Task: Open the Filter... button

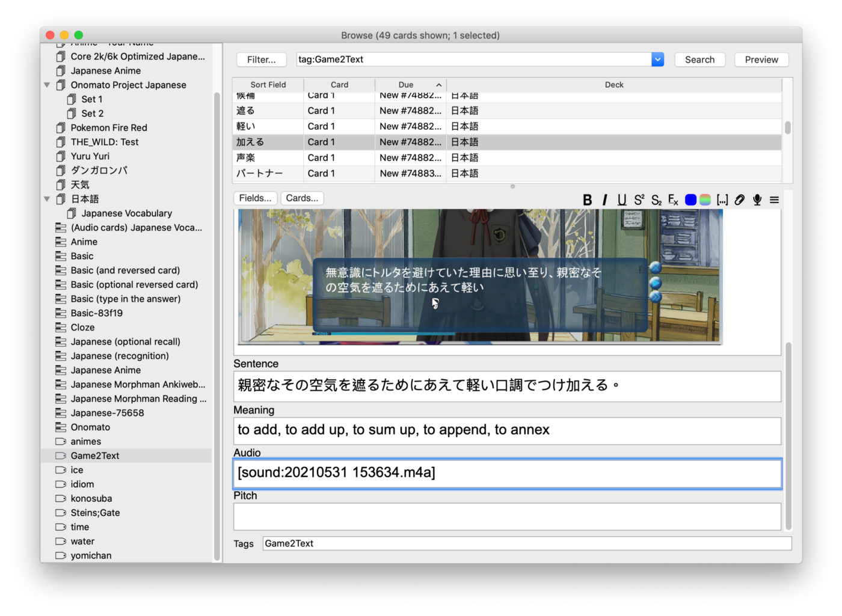Action: [262, 59]
